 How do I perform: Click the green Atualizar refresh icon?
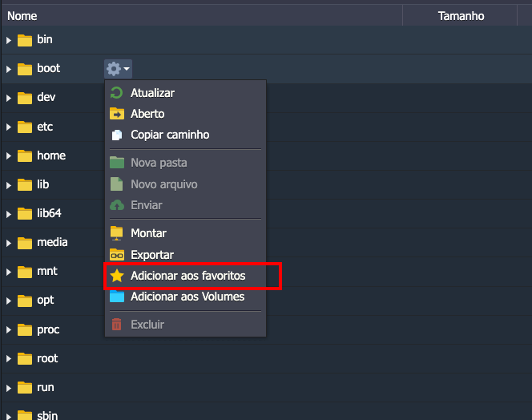point(117,93)
